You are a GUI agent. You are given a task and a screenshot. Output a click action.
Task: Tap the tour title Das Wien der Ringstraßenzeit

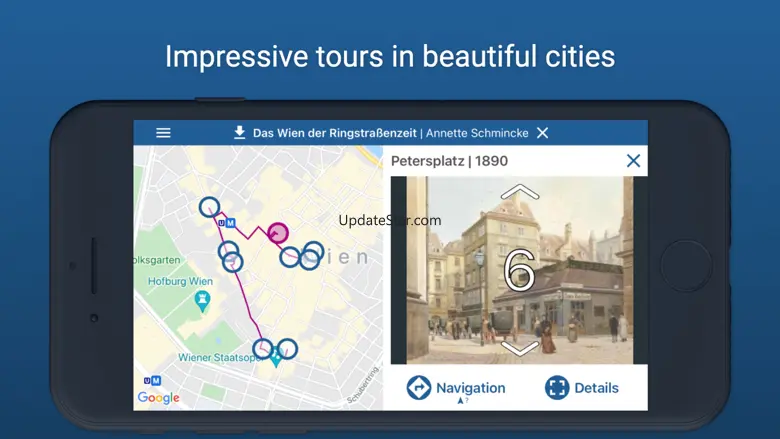click(x=334, y=133)
